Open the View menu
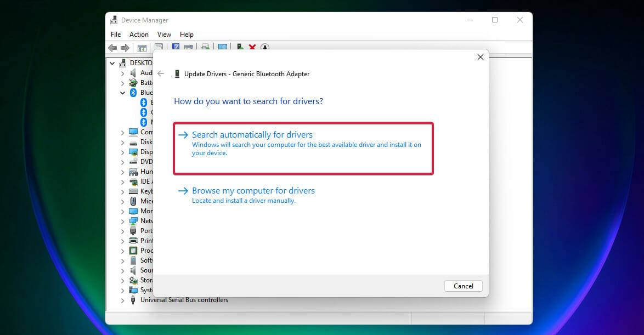644x335 pixels. pos(164,34)
